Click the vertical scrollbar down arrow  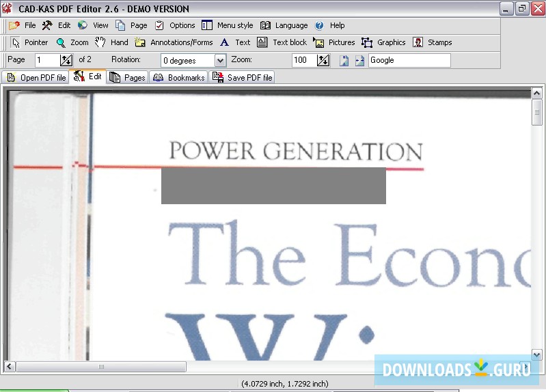coord(536,354)
